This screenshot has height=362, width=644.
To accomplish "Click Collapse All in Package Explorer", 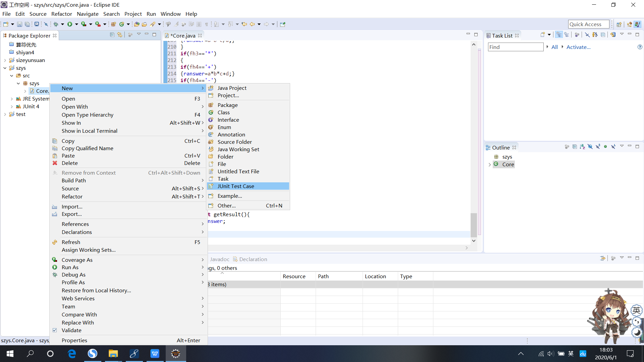I will pyautogui.click(x=112, y=35).
